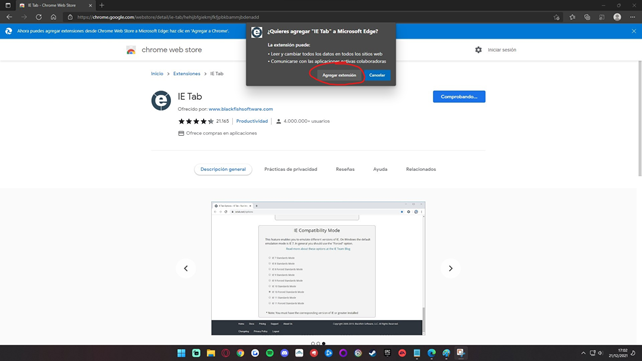This screenshot has height=361, width=642.
Task: Switch to Prácticas de privacidad tab
Action: 291,169
